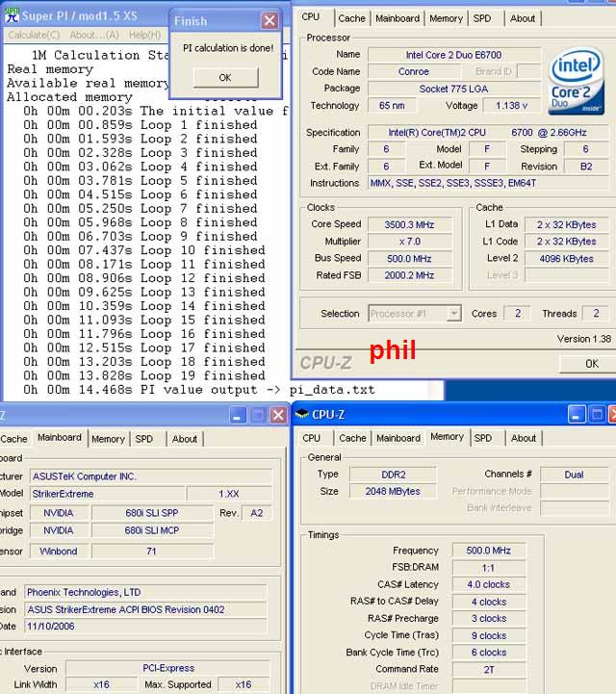The width and height of the screenshot is (616, 694).
Task: Open Cache tab in Mainboard CPU-Z window
Action: tap(13, 439)
